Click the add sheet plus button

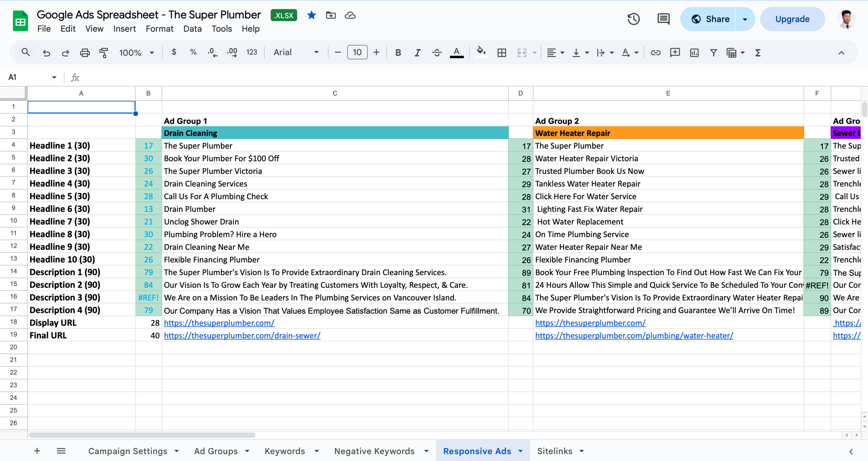[37, 451]
